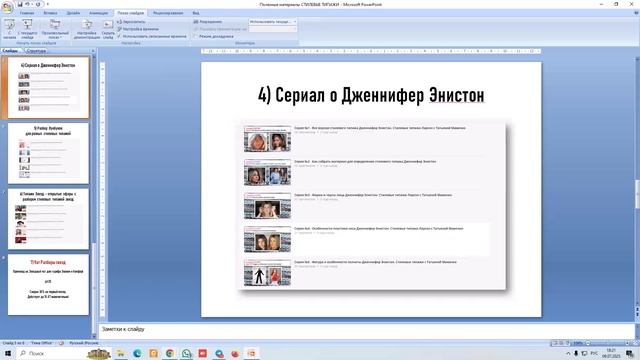Switch to the Design ribbon tab

(73, 13)
